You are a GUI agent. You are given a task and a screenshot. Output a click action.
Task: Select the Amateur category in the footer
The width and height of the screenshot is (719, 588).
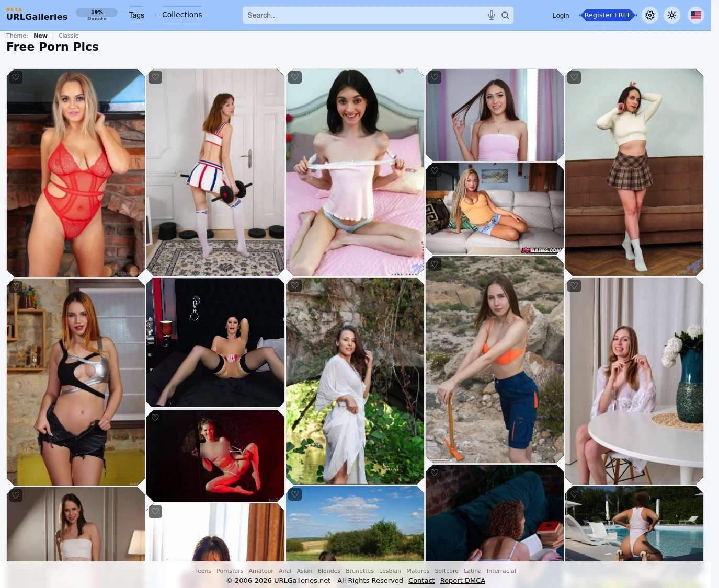pos(261,571)
